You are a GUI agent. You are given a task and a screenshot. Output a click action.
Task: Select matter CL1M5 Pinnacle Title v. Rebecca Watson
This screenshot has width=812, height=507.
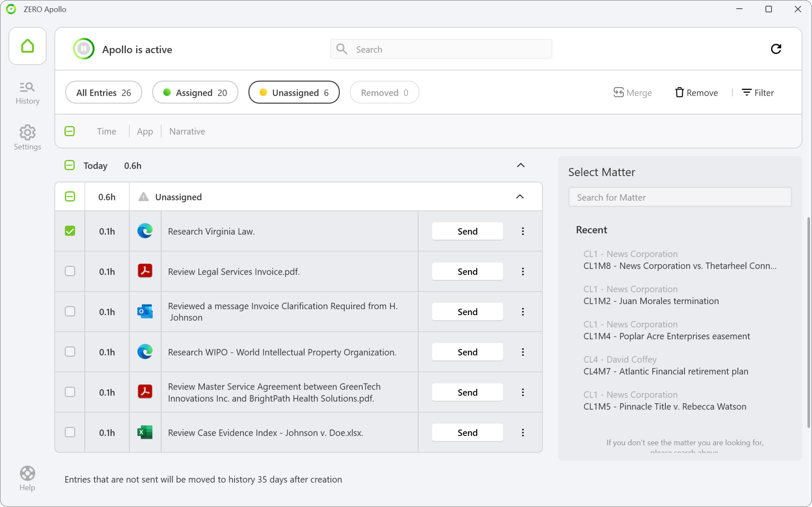[x=665, y=400]
